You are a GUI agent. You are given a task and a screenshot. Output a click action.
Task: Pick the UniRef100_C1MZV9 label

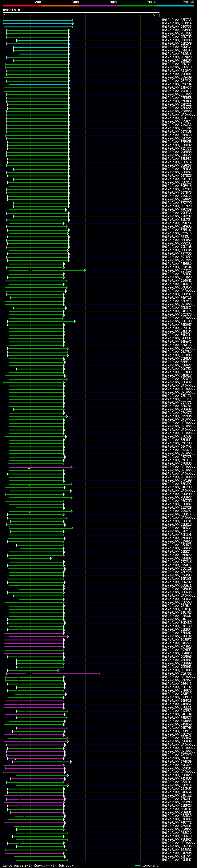[177, 43]
